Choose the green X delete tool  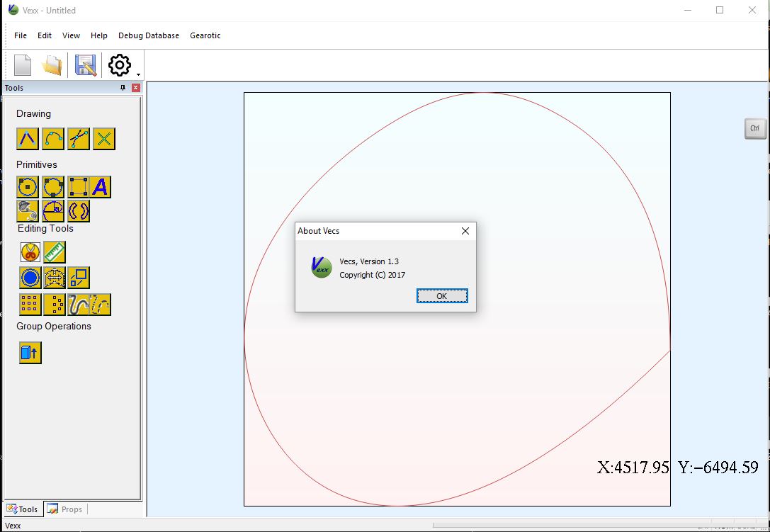104,139
